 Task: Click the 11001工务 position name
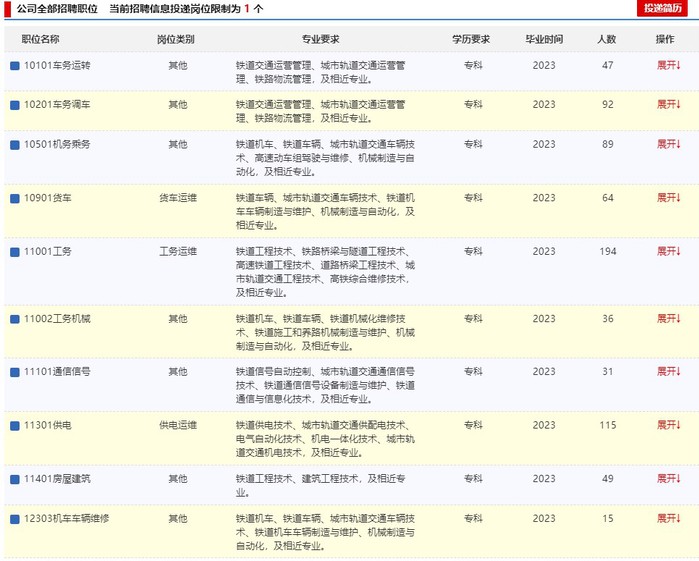pyautogui.click(x=48, y=252)
